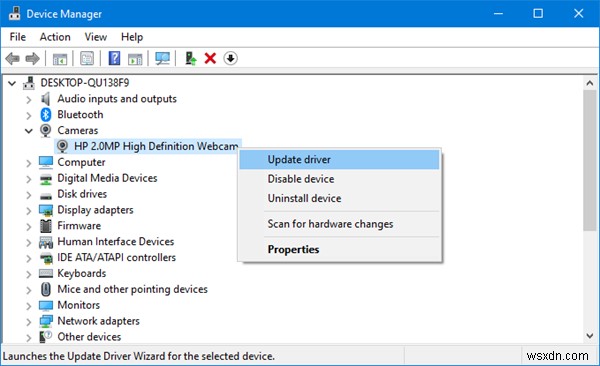Choose Disable device from context menu
The image size is (600, 366).
339,179
